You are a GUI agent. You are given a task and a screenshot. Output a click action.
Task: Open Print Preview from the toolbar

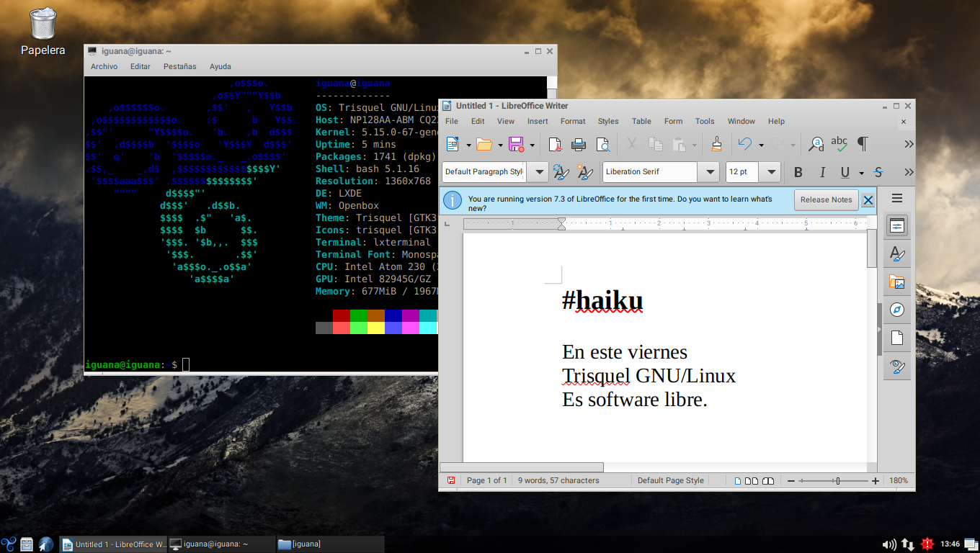point(602,145)
